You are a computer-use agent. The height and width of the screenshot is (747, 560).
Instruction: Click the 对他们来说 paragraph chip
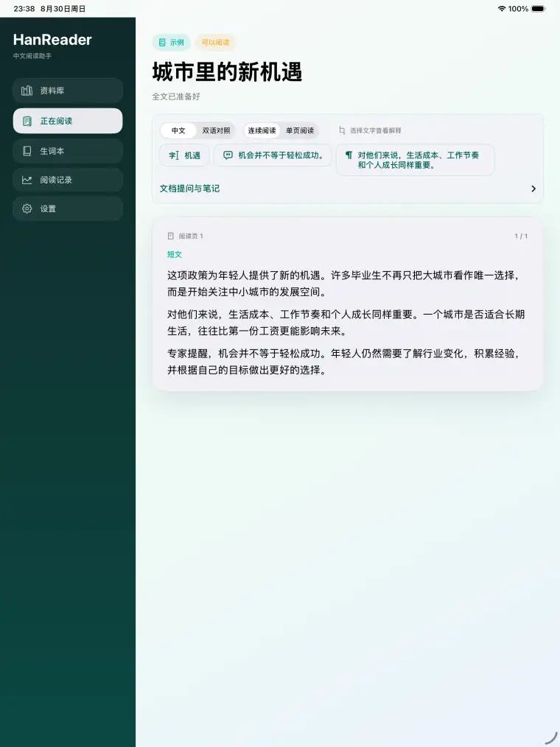tap(415, 160)
